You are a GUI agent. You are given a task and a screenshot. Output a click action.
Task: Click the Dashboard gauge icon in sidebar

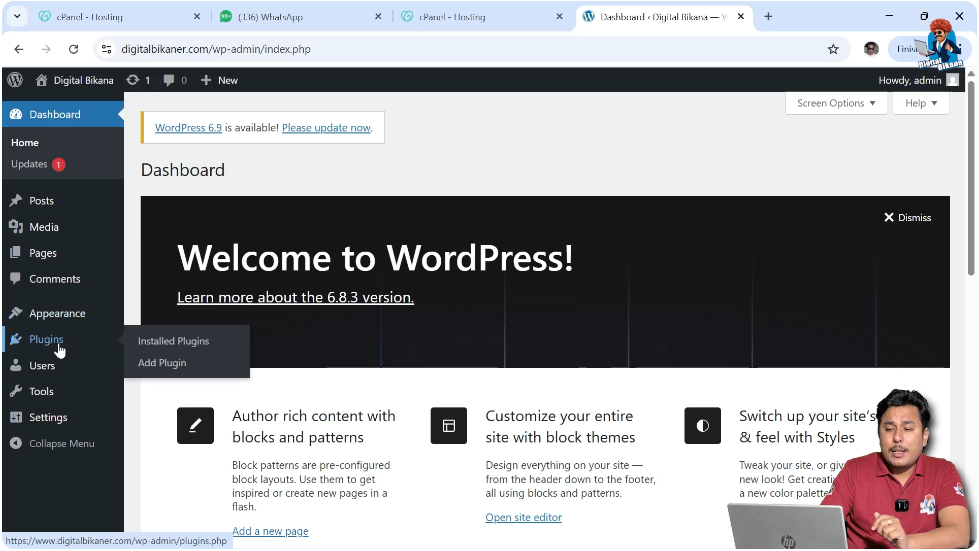point(16,114)
